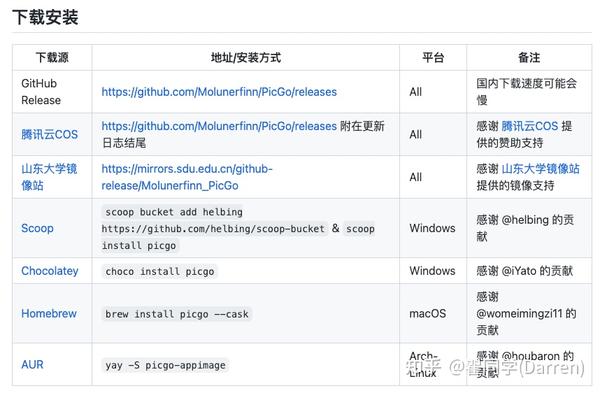Click the yay -S picgo-appimage code snippet
Screen dimensions: 600x393
point(165,365)
